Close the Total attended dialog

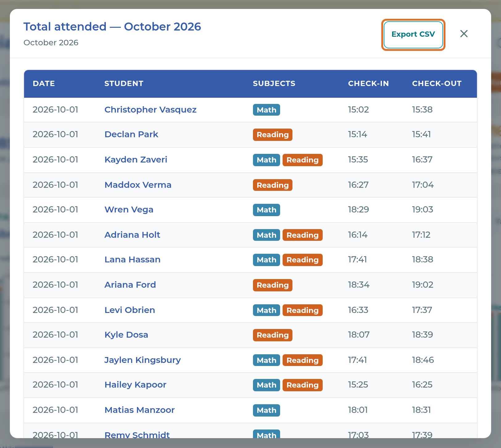pyautogui.click(x=464, y=34)
